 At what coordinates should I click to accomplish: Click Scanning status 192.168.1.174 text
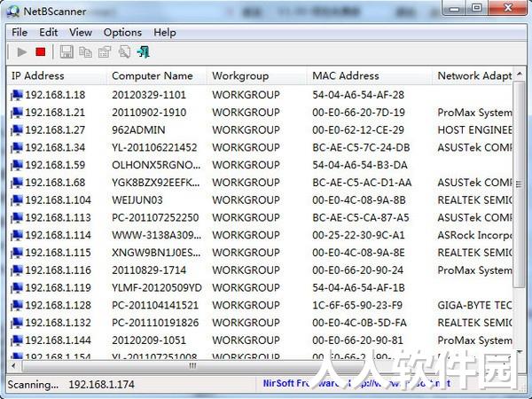71,385
